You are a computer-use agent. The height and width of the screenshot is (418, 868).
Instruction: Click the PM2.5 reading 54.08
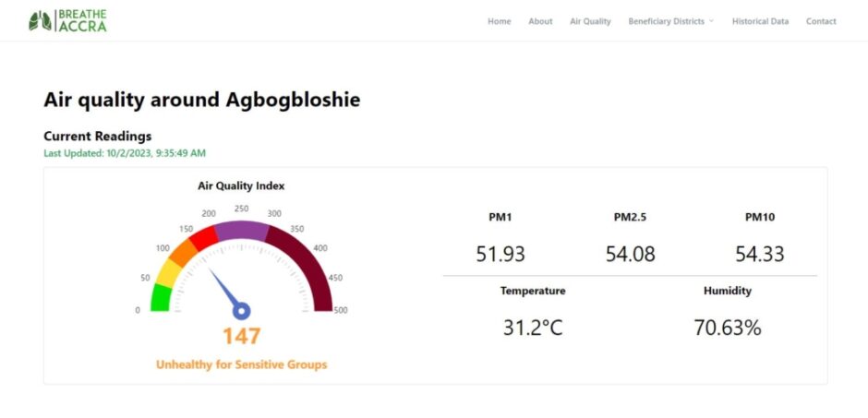(x=631, y=254)
